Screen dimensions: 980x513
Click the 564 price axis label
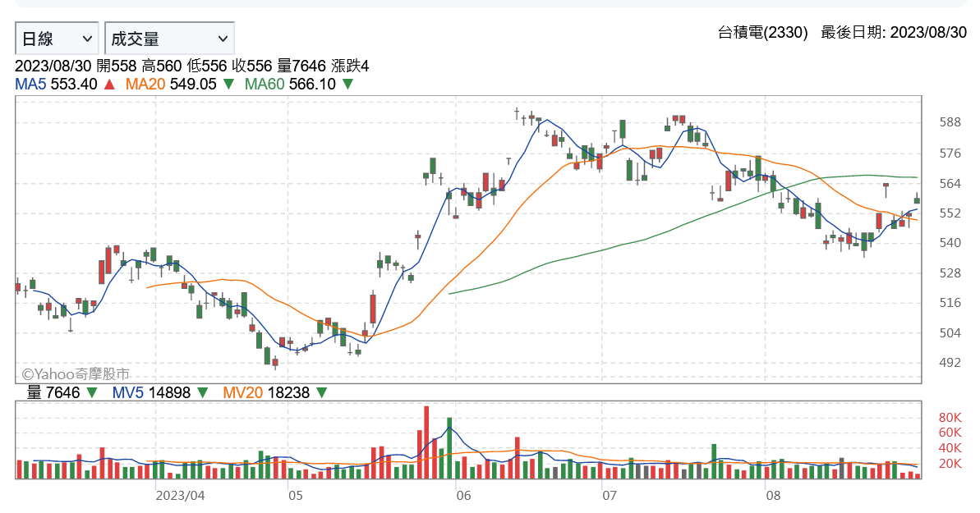[950, 184]
